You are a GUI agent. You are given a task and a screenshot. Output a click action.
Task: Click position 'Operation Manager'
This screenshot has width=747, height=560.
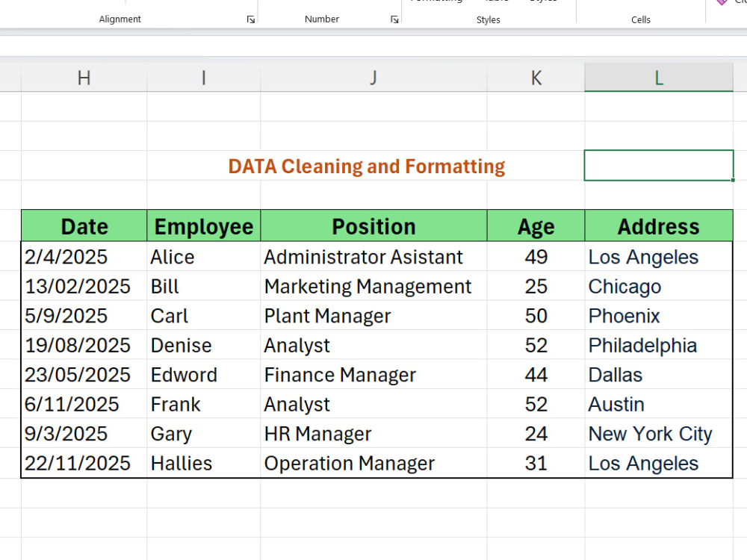click(374, 463)
